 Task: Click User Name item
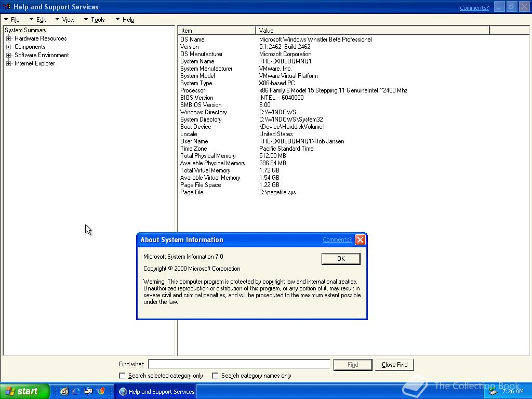tap(194, 141)
